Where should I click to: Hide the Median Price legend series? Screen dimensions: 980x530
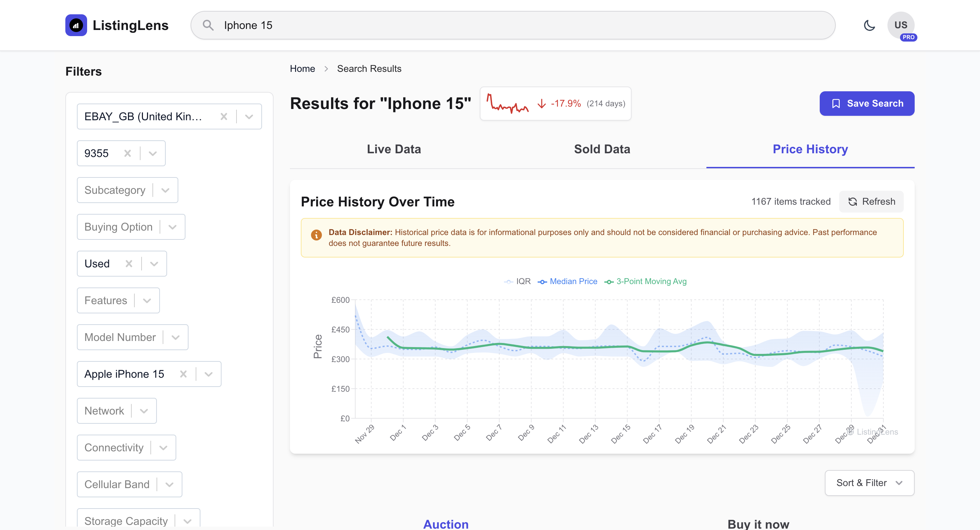pos(568,281)
